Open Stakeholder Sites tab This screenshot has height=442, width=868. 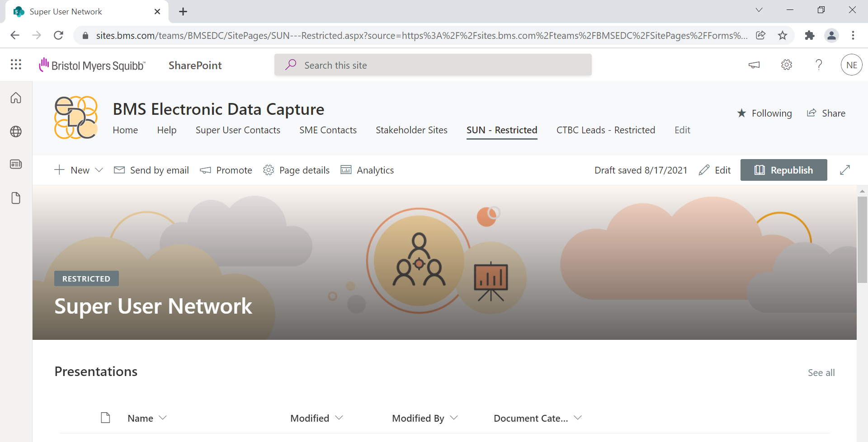(x=411, y=130)
